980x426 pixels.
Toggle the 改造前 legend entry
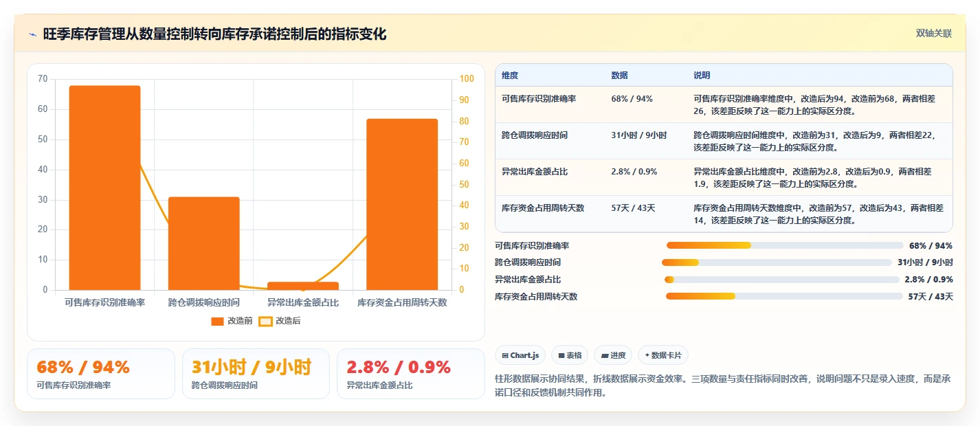(x=232, y=321)
